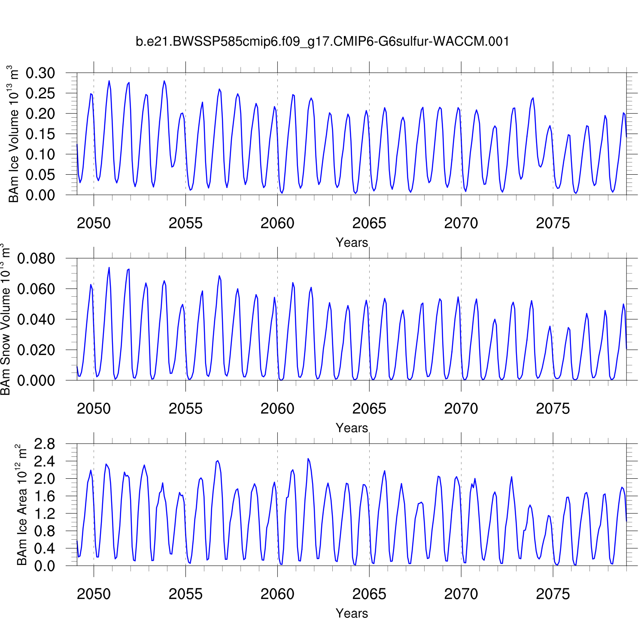
Task: Click 2075 tick label on ice volume plot
Action: point(553,223)
